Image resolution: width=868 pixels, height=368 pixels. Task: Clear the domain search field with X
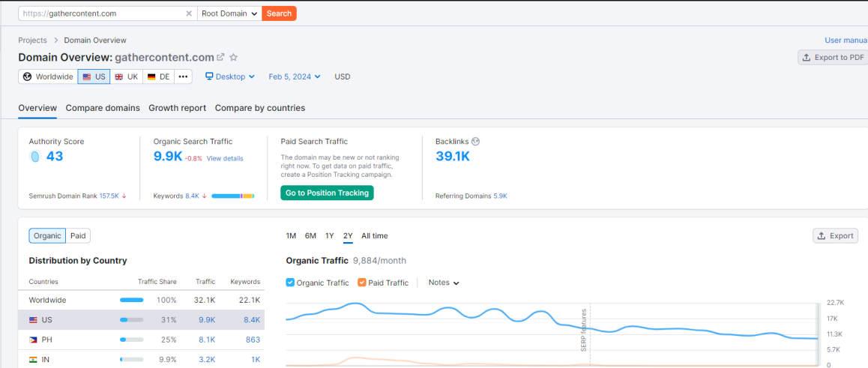tap(190, 13)
